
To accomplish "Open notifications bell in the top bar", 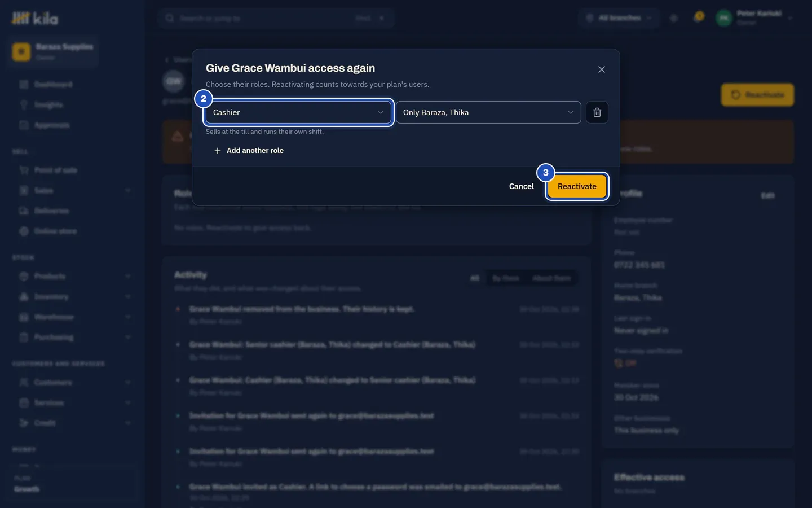I will (x=698, y=17).
